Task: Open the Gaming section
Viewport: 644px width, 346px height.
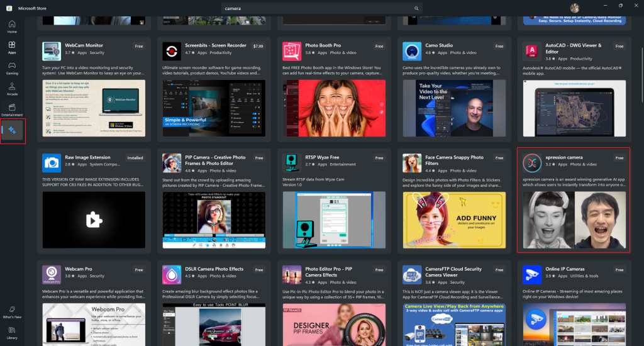Action: pyautogui.click(x=12, y=68)
